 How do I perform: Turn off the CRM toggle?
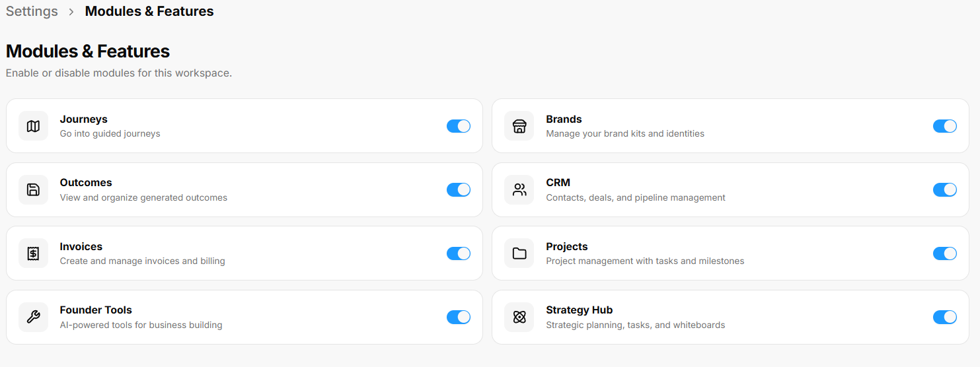pos(945,190)
